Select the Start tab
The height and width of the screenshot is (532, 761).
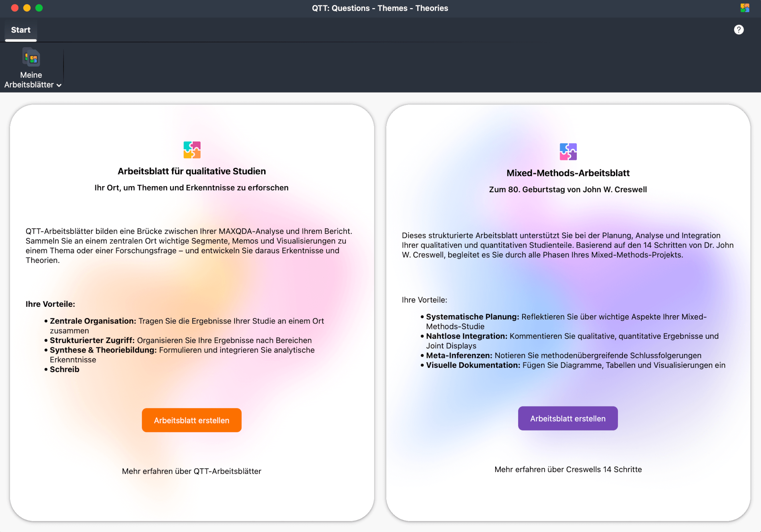tap(20, 30)
